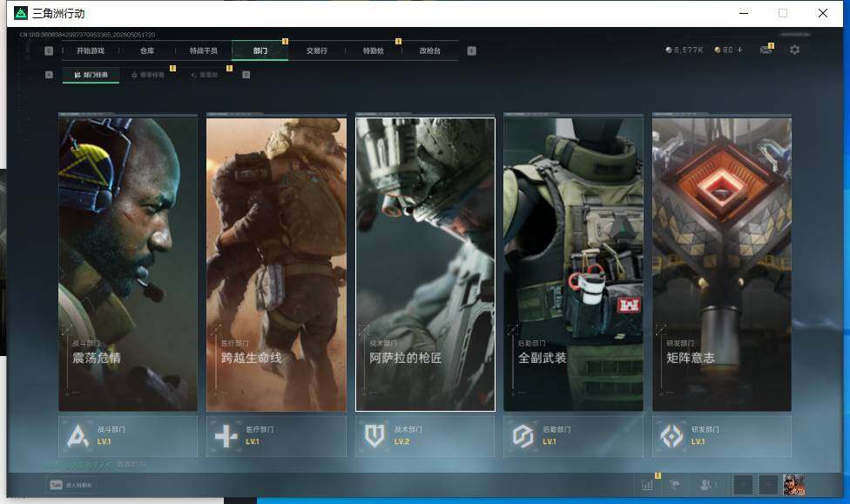Click the 战斗部门 LV.1 emblem icon
The image size is (850, 504).
tap(78, 436)
